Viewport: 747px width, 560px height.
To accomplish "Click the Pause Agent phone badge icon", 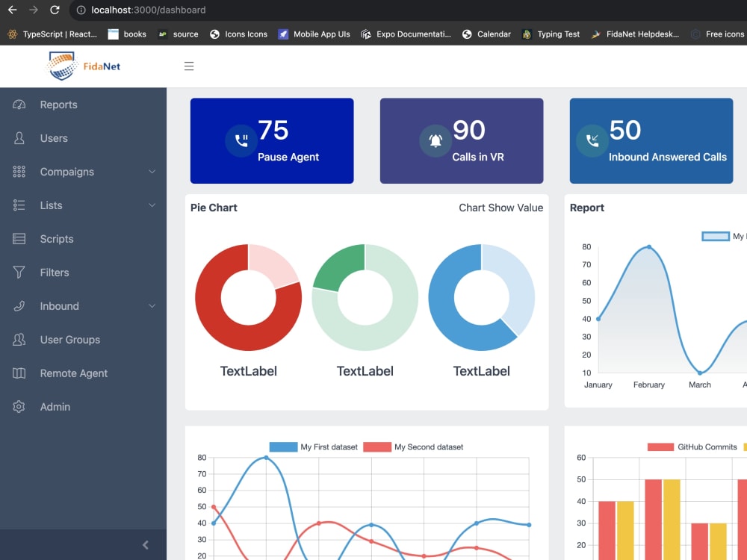I will pyautogui.click(x=241, y=140).
